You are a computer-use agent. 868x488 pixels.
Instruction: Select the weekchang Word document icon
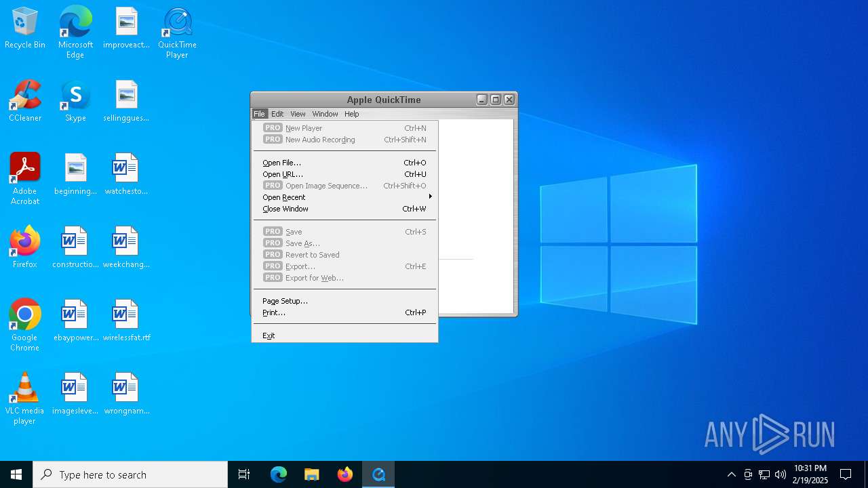coord(126,248)
